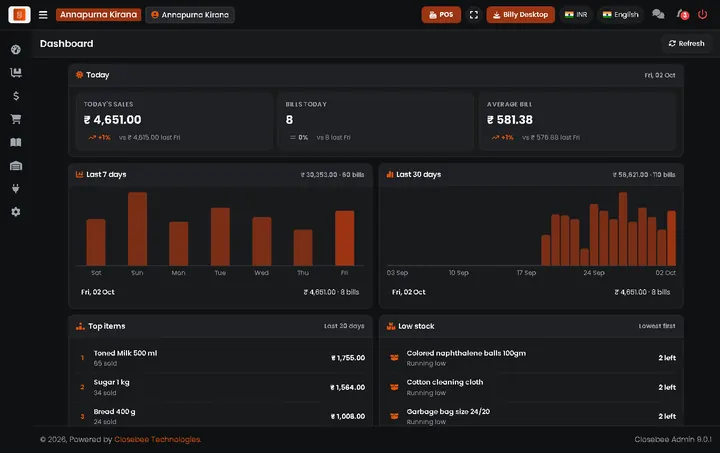Click the Last 30 days label in Top items
Screen dimensions: 720x453
coord(344,326)
